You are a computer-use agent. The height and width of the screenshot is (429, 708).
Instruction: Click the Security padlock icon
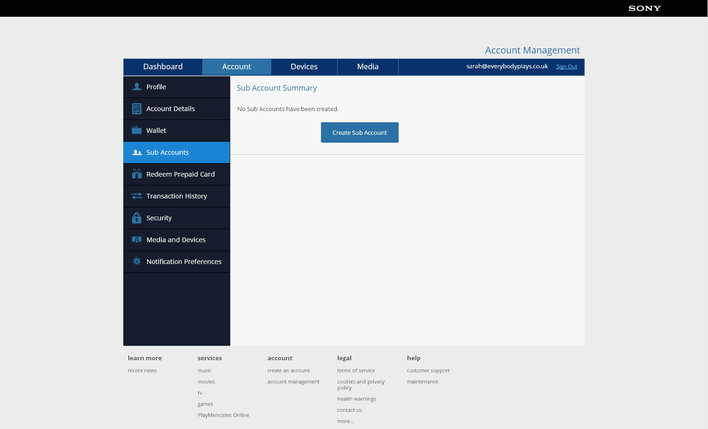137,218
